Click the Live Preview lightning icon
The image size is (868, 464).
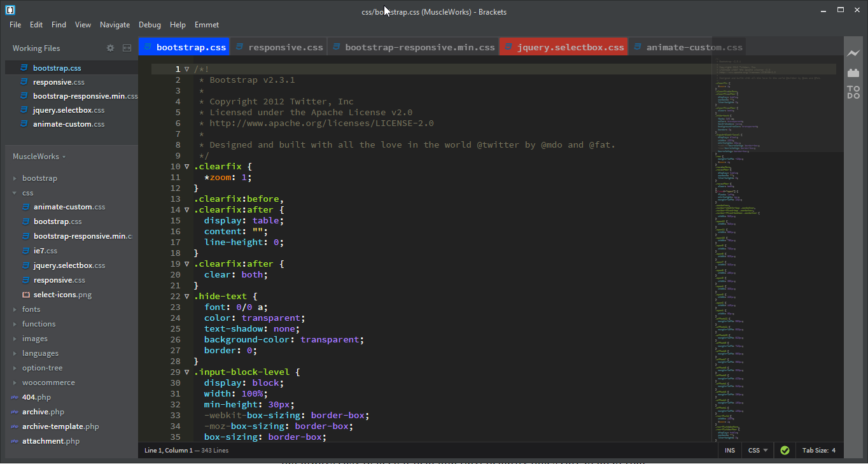[853, 53]
